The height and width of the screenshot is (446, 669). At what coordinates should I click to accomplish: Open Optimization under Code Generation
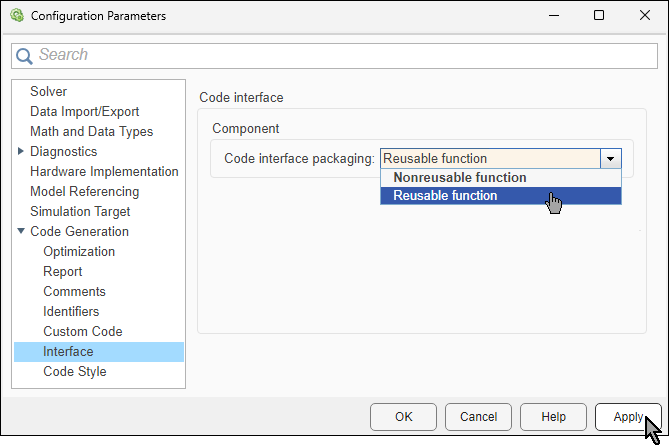(x=79, y=251)
